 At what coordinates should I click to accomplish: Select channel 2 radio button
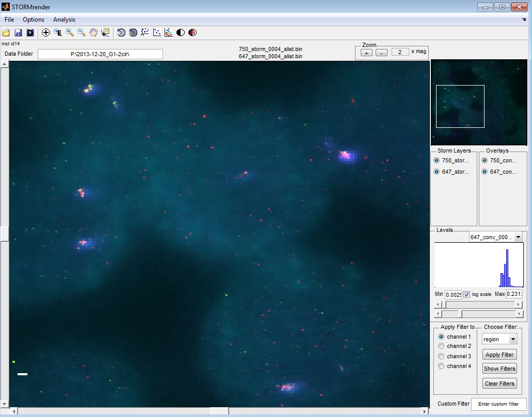(x=441, y=346)
